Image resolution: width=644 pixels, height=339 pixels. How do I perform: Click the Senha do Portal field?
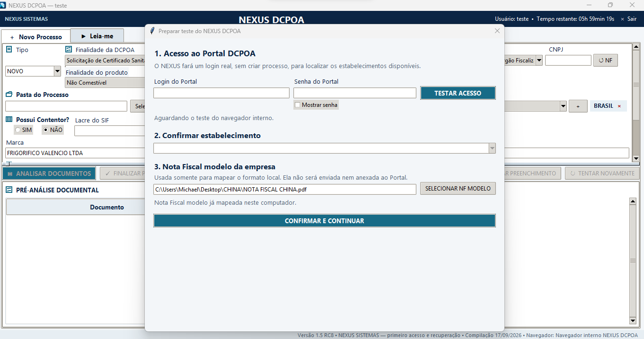click(x=355, y=93)
